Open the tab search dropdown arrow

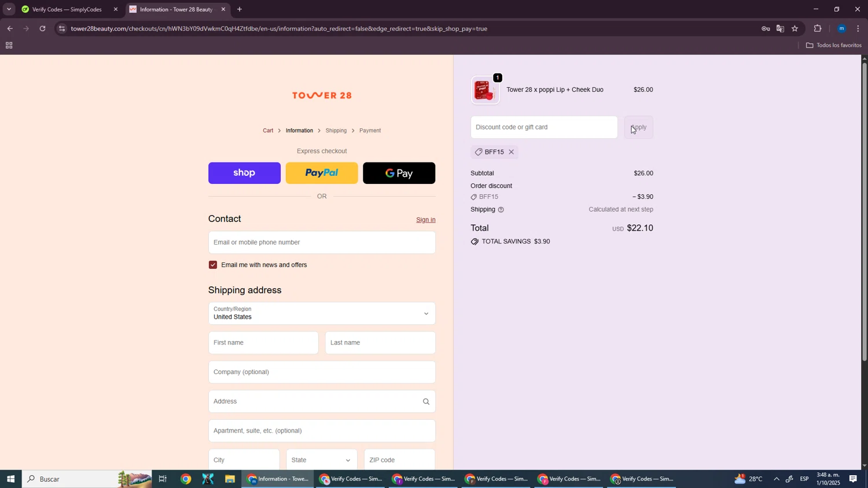pyautogui.click(x=9, y=9)
